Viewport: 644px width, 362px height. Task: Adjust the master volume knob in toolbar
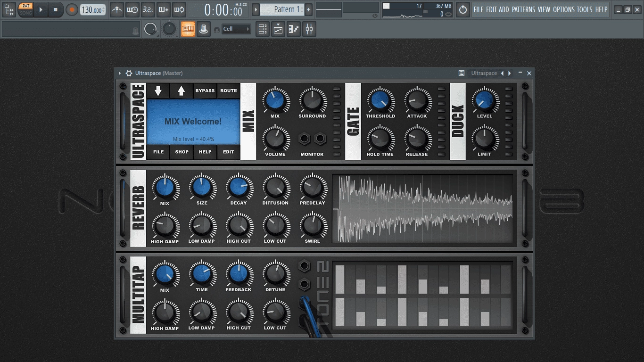(150, 29)
